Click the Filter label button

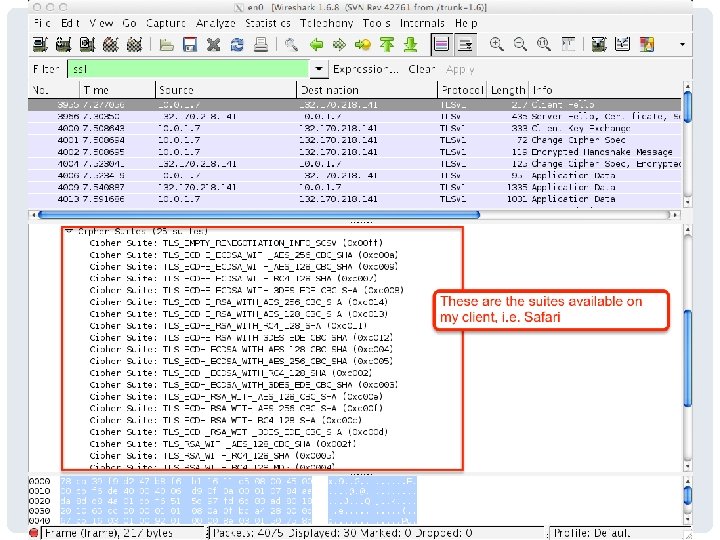tap(46, 69)
